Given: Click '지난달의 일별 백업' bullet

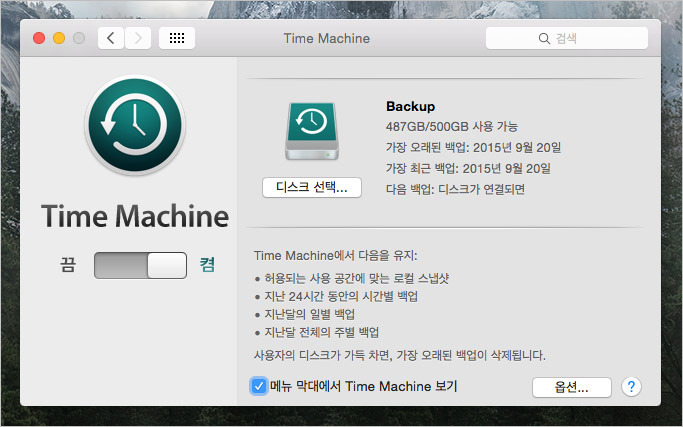Looking at the screenshot, I should point(310,314).
